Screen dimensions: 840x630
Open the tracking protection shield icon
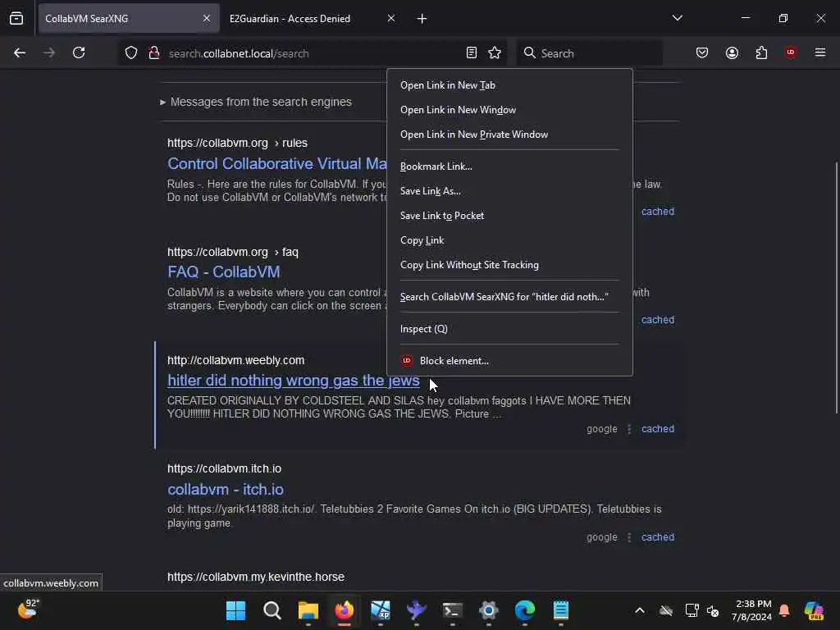(131, 53)
